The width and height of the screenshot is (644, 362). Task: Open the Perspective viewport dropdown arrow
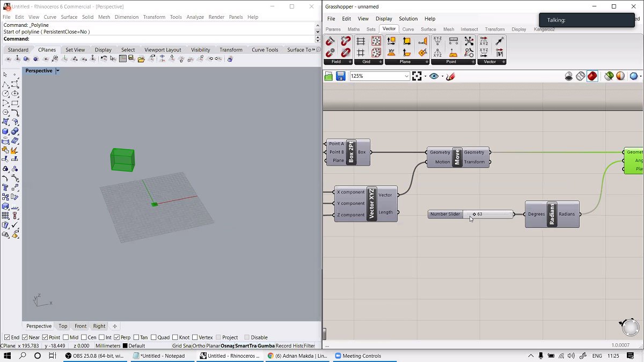57,71
